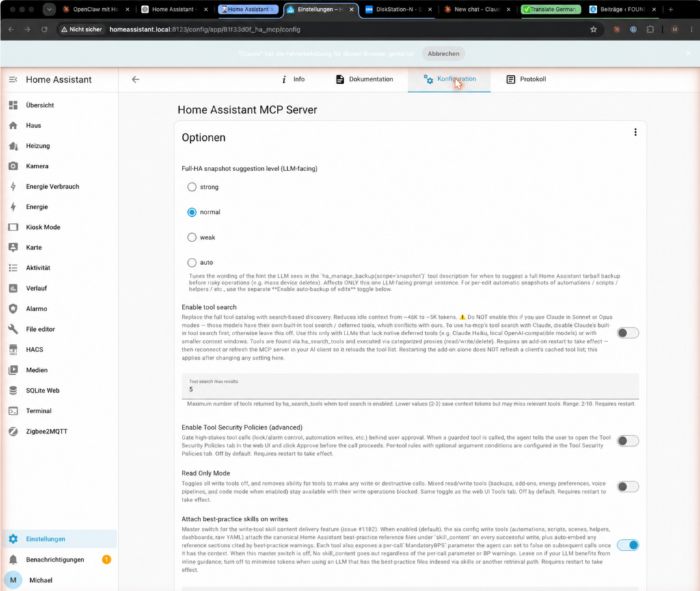Open File editor wrench icon
This screenshot has width=700, height=591.
tap(13, 329)
